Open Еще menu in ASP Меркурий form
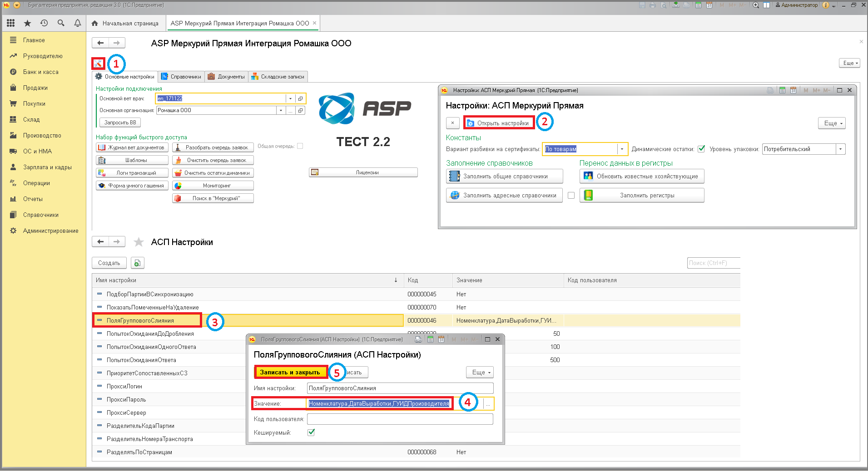 pyautogui.click(x=850, y=63)
